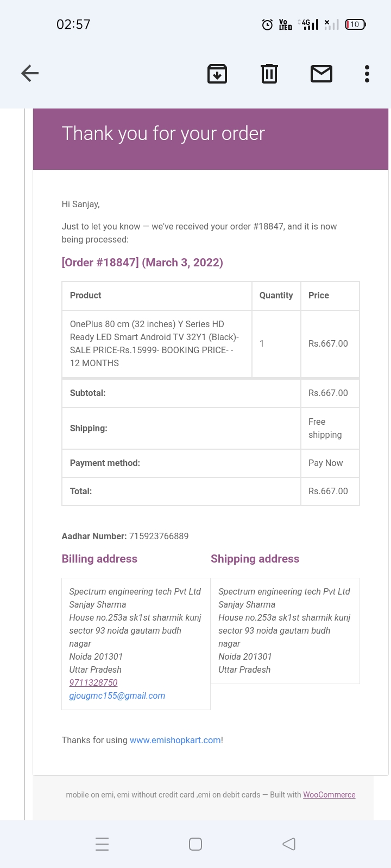Delete the email with the trash icon
Viewport: 391px width, 868px height.
coord(269,74)
